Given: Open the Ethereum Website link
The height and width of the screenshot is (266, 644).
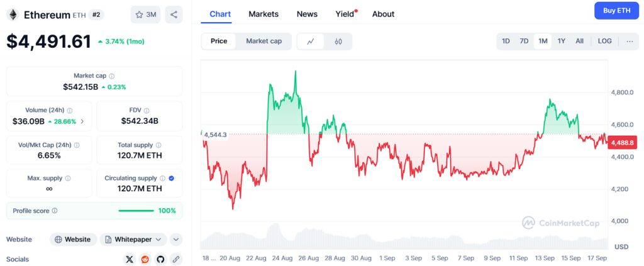Looking at the screenshot, I should pos(74,240).
